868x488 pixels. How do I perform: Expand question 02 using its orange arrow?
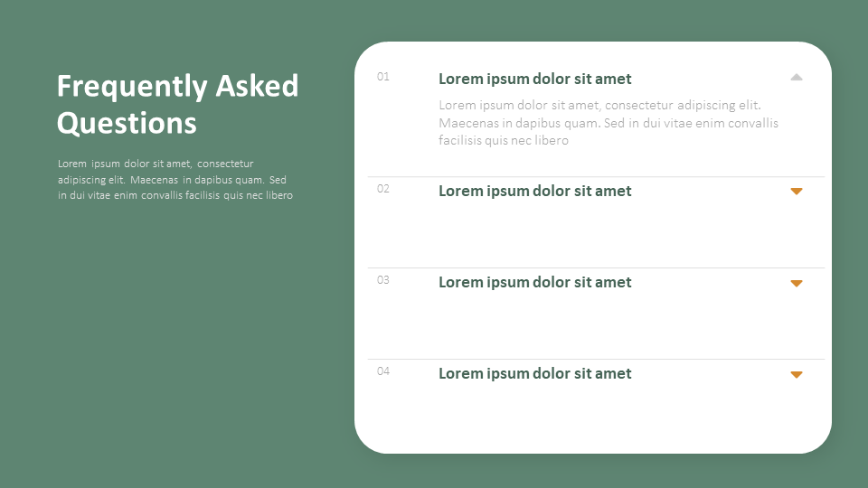tap(797, 191)
